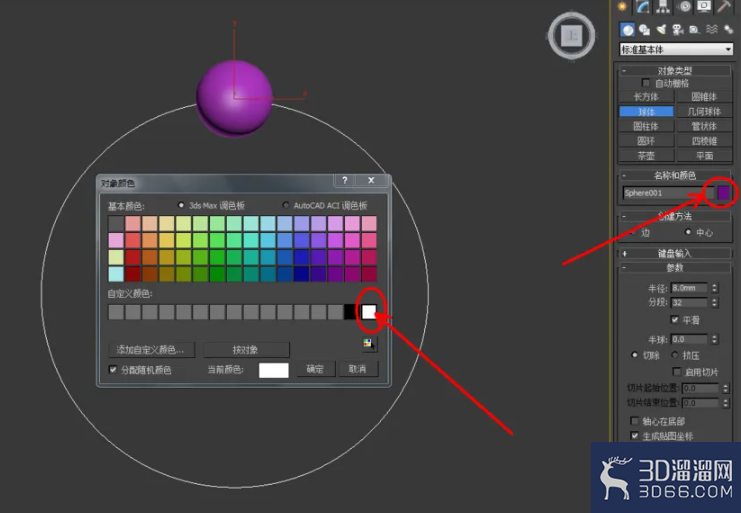
Task: Open the Display command panel tab
Action: coord(704,6)
